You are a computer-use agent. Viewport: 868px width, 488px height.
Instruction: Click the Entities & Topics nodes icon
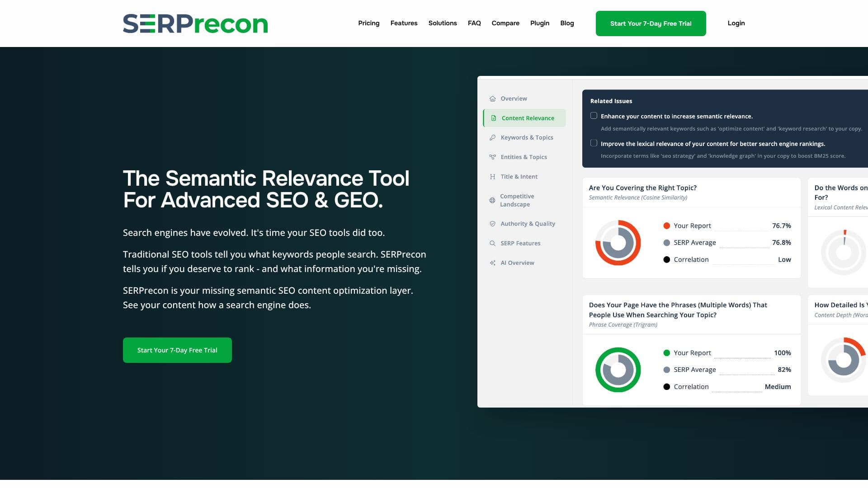[492, 157]
